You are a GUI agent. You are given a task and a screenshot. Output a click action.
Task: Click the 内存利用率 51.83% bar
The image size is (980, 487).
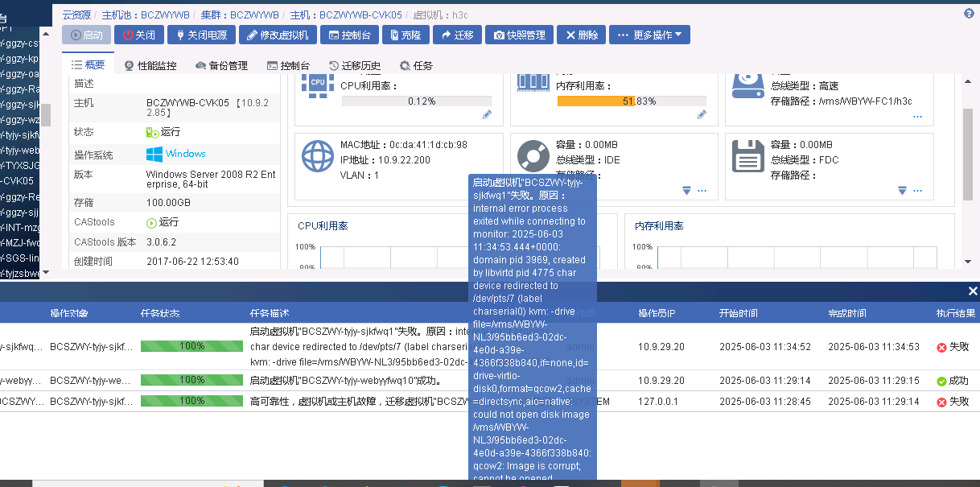point(632,101)
